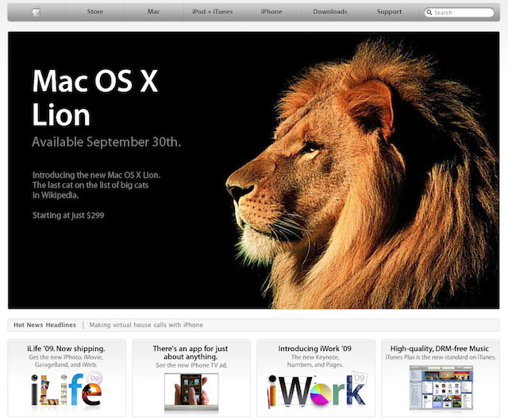Go to the iPod + iTunes tab
The width and height of the screenshot is (508, 420).
(x=213, y=12)
